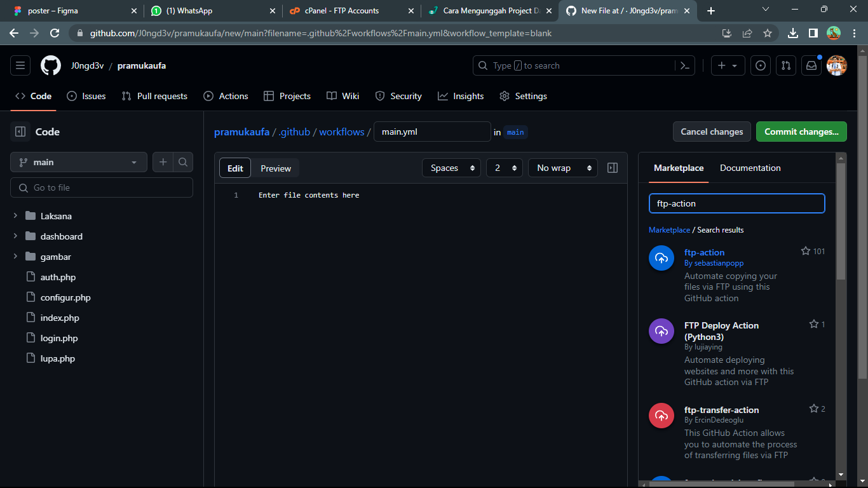
Task: Click the Go to file search field
Action: coord(102,187)
